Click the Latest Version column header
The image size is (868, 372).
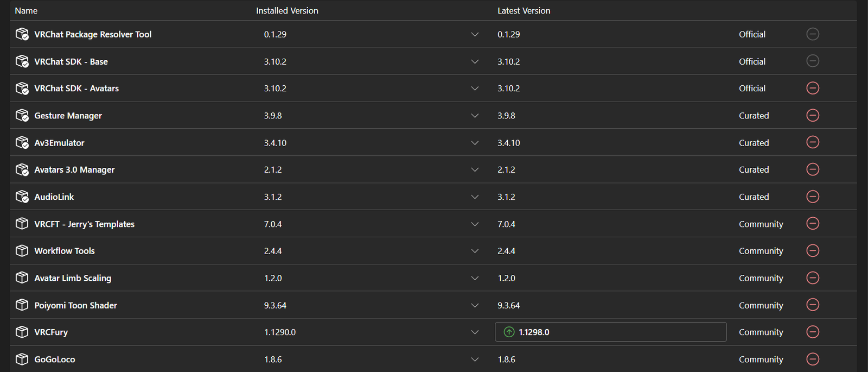(x=524, y=10)
